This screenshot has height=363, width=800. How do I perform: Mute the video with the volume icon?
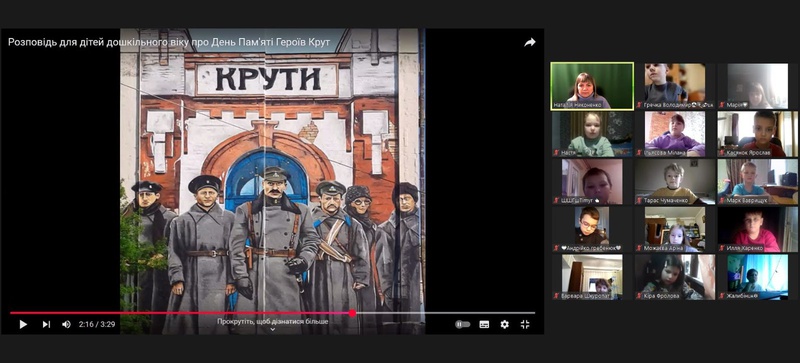click(x=66, y=324)
